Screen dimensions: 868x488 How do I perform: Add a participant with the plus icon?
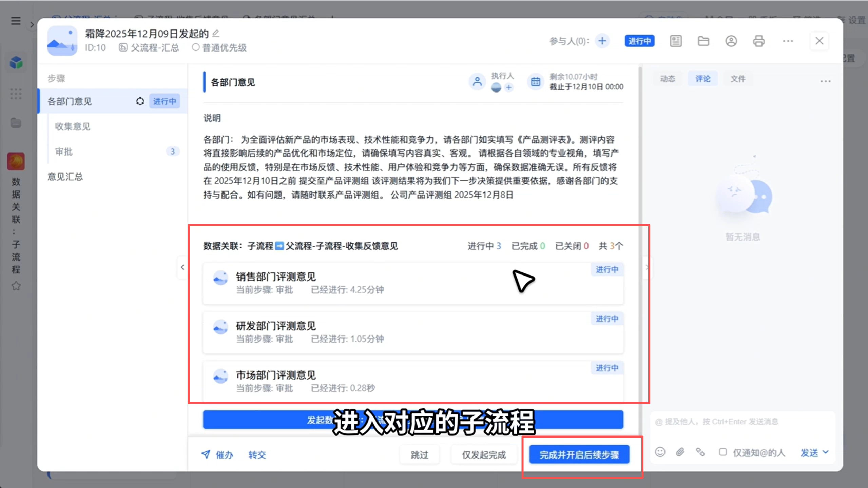[602, 41]
